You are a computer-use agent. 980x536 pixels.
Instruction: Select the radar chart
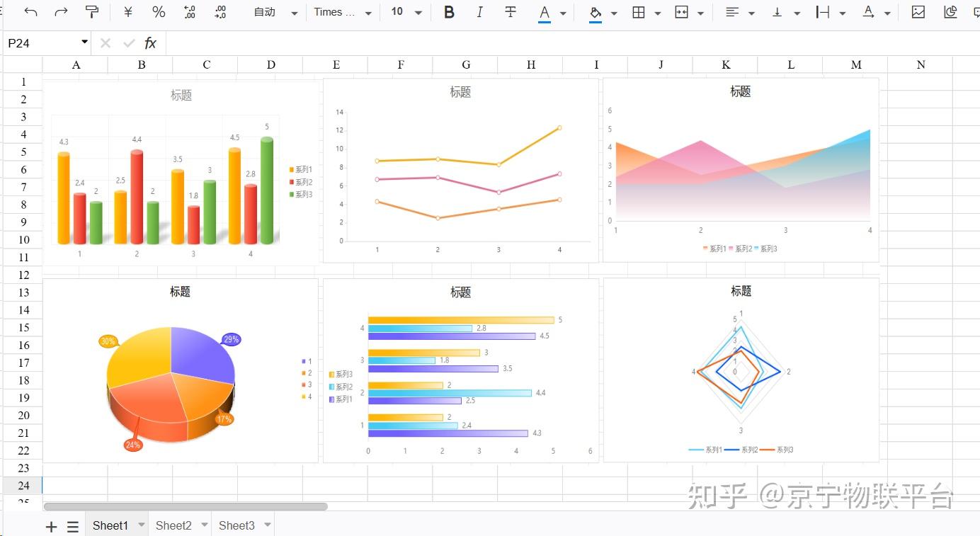click(x=741, y=370)
